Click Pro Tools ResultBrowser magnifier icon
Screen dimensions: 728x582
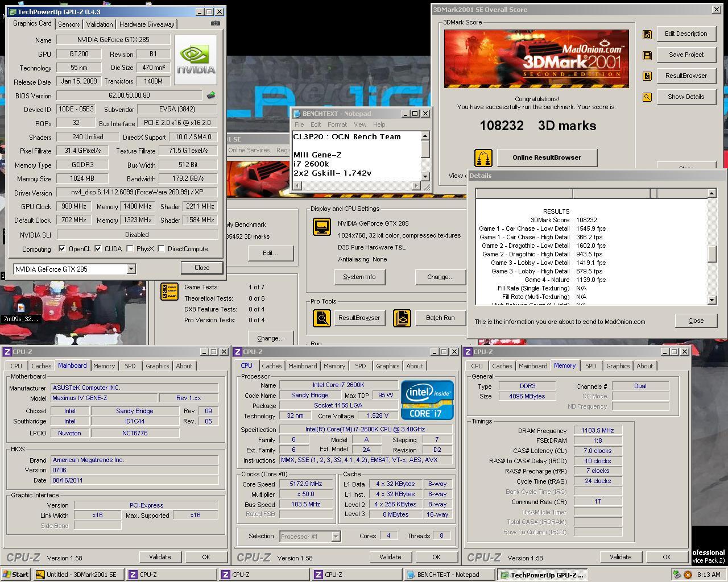tap(322, 318)
